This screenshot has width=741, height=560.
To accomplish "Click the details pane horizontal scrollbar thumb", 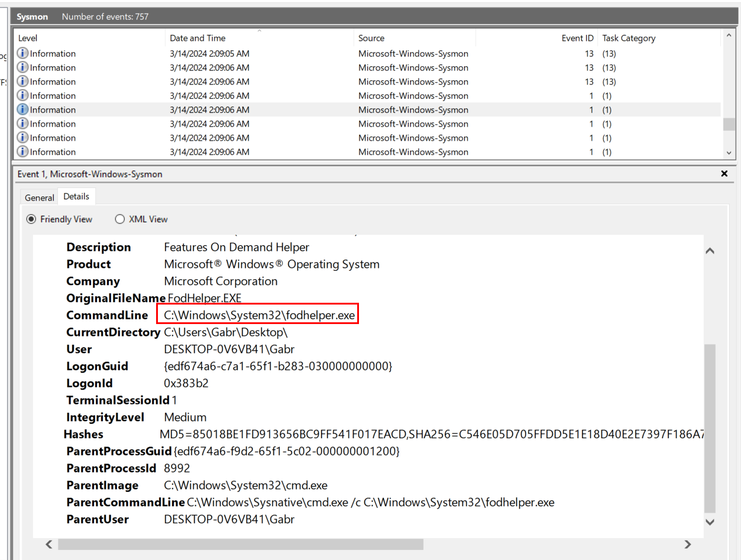I will tap(240, 544).
